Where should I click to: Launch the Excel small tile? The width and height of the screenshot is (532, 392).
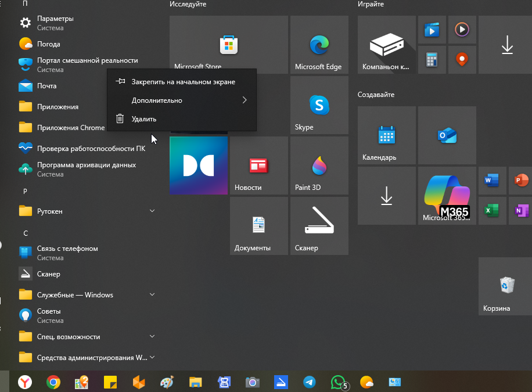(493, 211)
